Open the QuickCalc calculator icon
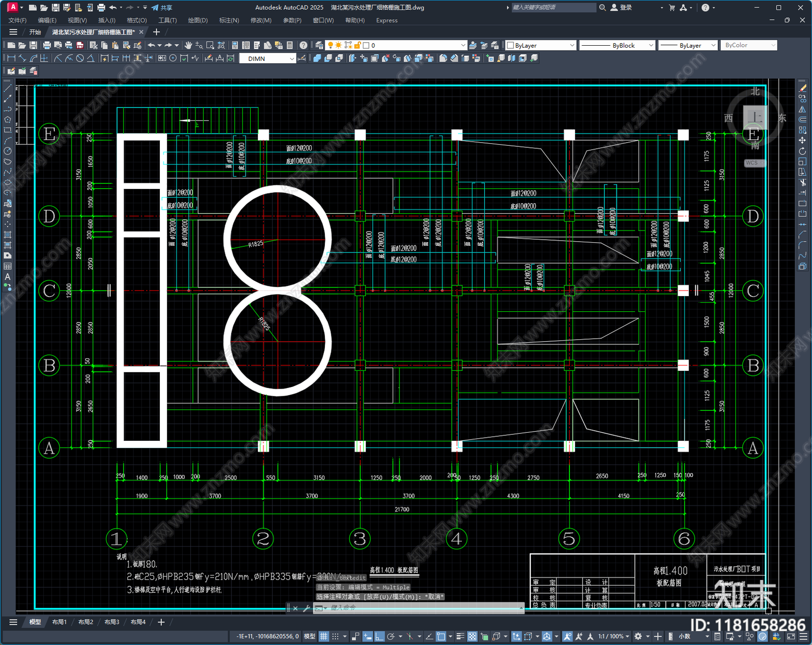The height and width of the screenshot is (645, 812). coord(290,45)
